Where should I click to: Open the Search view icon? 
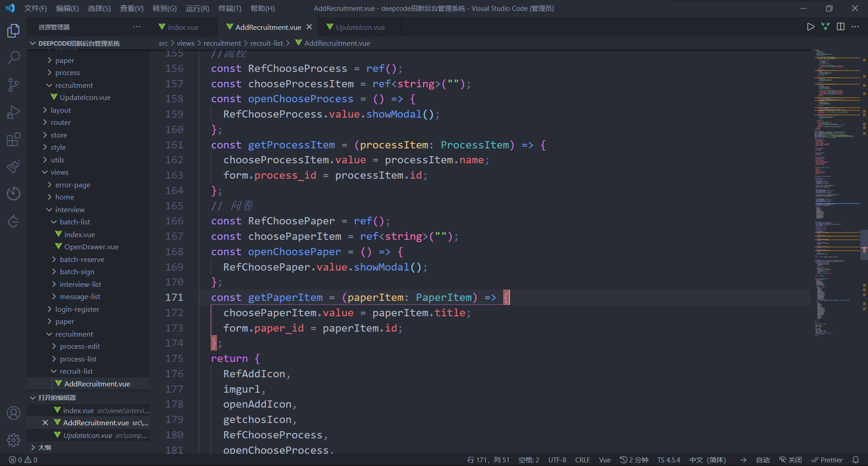pyautogui.click(x=14, y=57)
